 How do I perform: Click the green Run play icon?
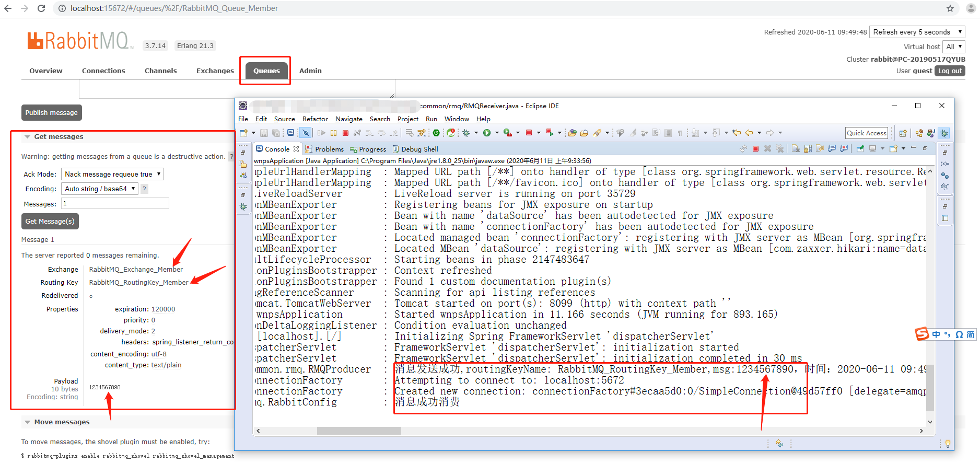click(x=487, y=133)
